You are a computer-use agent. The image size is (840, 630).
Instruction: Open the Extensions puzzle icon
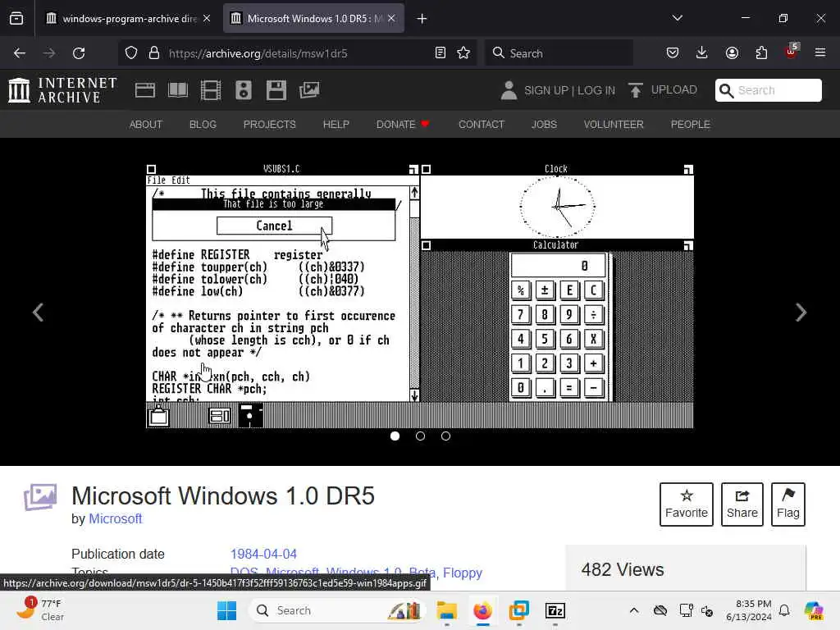coord(761,53)
